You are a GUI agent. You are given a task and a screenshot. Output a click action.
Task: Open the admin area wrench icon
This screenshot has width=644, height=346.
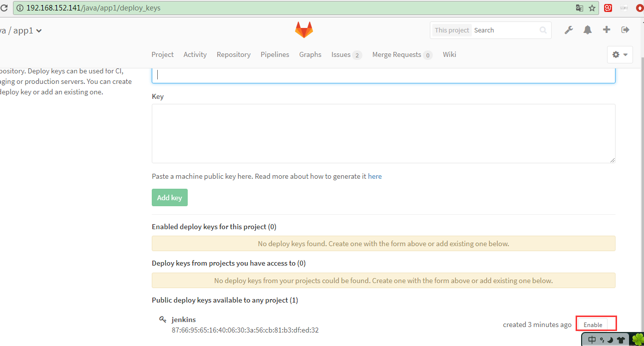(x=569, y=30)
